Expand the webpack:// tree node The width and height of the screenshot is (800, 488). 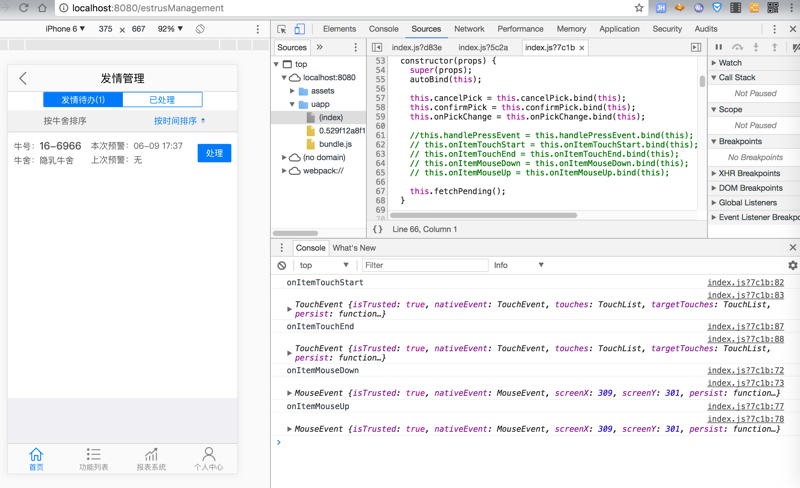[284, 171]
